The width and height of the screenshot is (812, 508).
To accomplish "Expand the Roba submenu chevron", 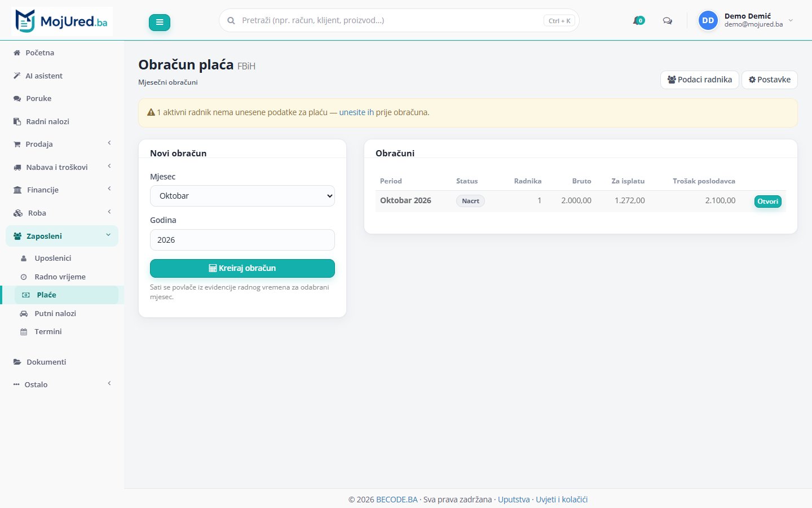I will [x=109, y=212].
